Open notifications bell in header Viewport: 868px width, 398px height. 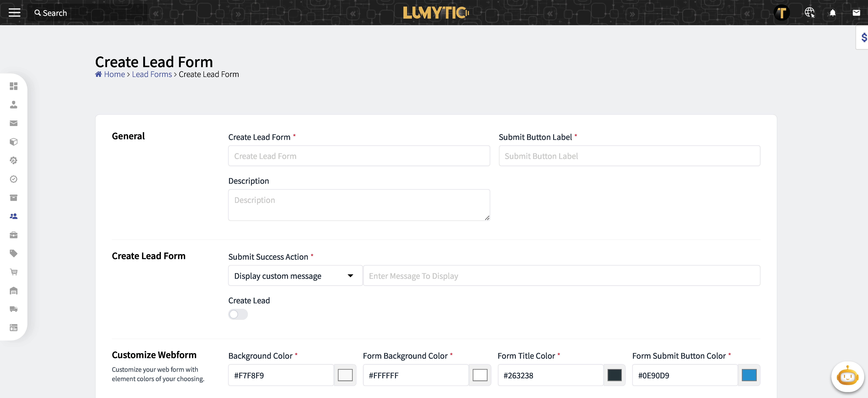(832, 13)
